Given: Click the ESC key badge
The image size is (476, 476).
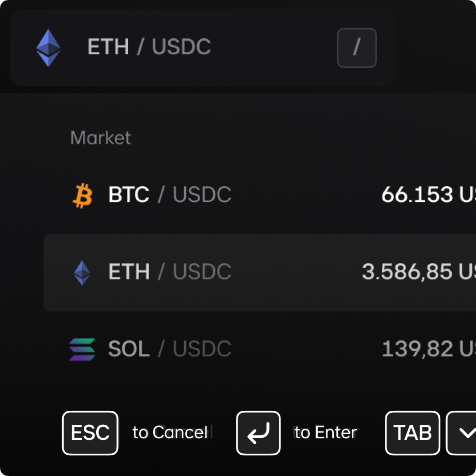Looking at the screenshot, I should click(x=90, y=433).
